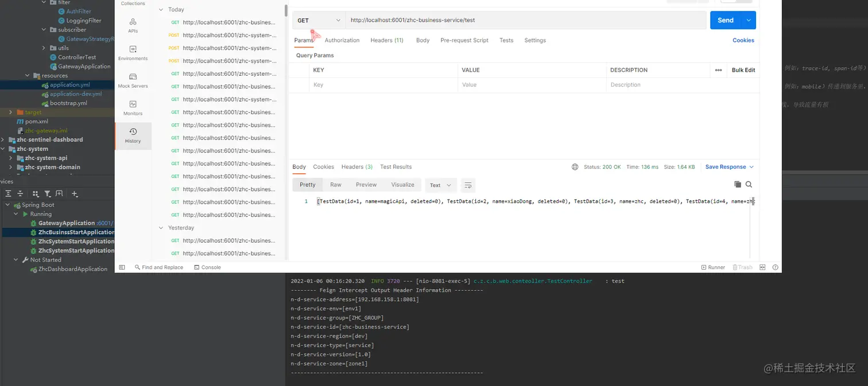This screenshot has height=386, width=868.
Task: Open the Tests tab
Action: pyautogui.click(x=506, y=40)
